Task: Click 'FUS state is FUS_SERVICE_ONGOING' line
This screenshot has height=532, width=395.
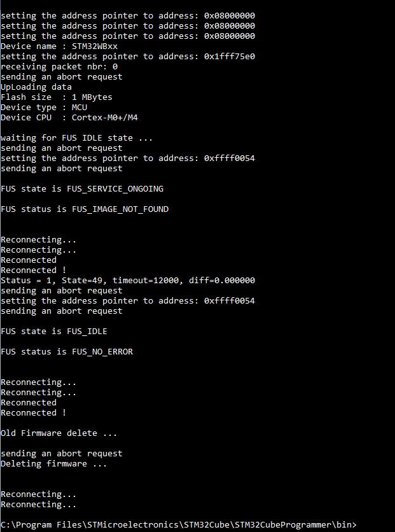Action: tap(82, 189)
